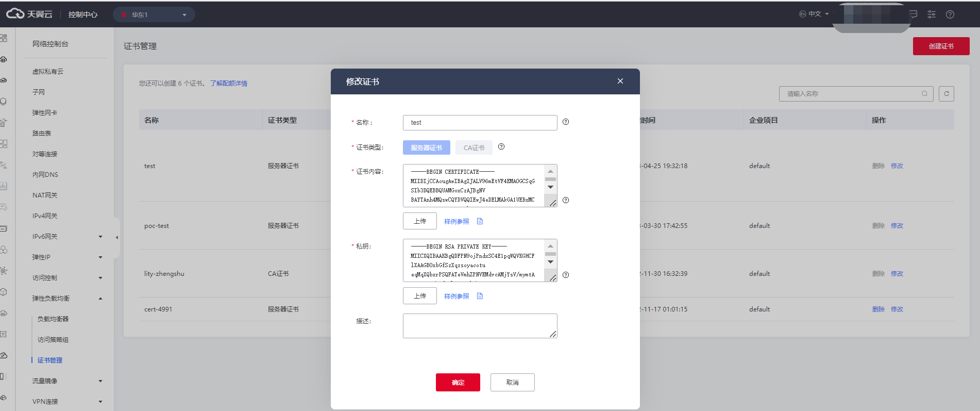Click the 取消 button
This screenshot has height=411, width=980.
coord(512,382)
